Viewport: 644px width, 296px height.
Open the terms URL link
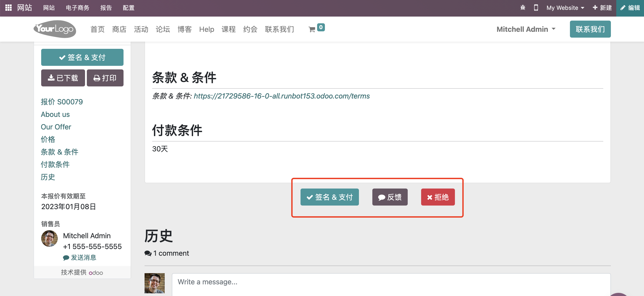282,96
